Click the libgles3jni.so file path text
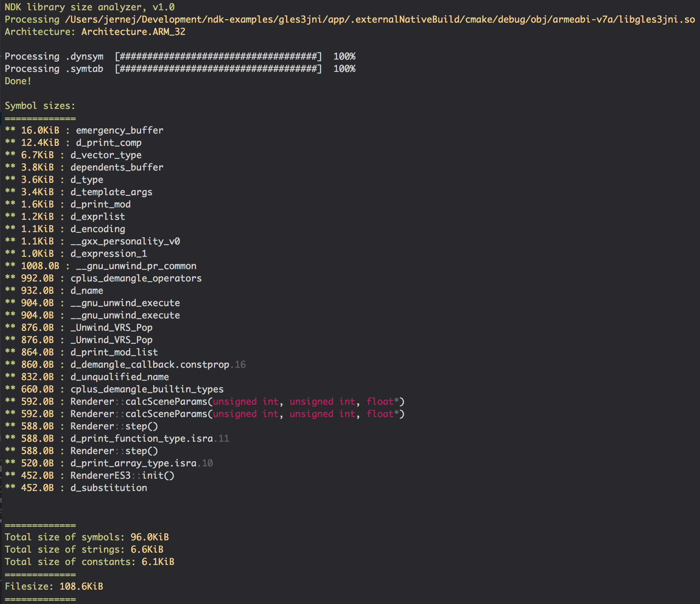 coord(379,20)
